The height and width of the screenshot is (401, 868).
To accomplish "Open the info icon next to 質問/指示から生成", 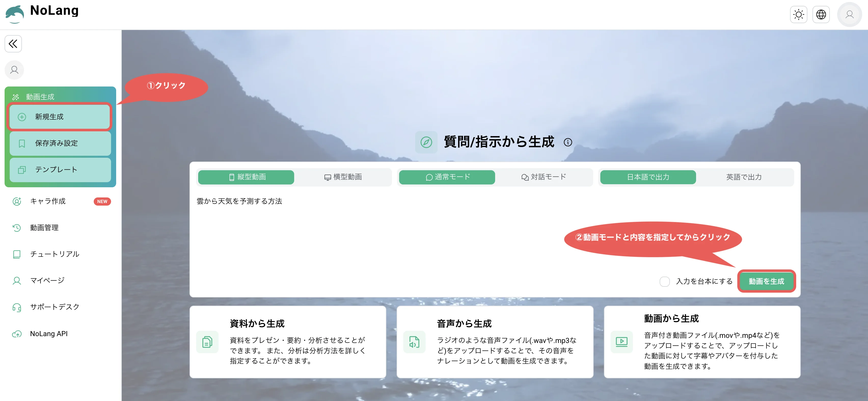I will coord(568,142).
